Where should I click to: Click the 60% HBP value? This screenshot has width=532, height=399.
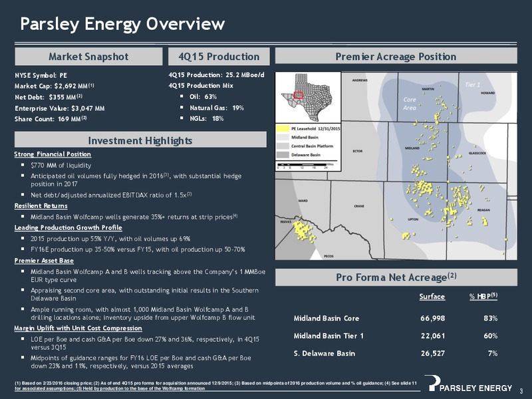[x=491, y=336]
